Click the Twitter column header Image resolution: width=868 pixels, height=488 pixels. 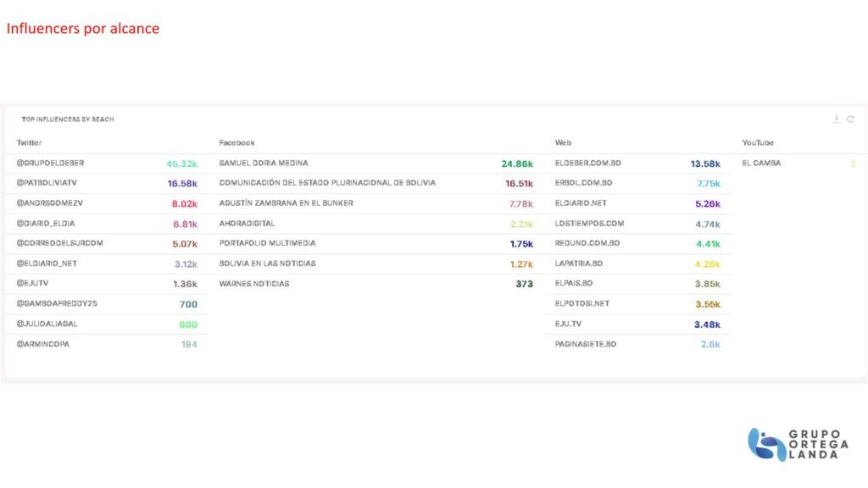[x=29, y=142]
